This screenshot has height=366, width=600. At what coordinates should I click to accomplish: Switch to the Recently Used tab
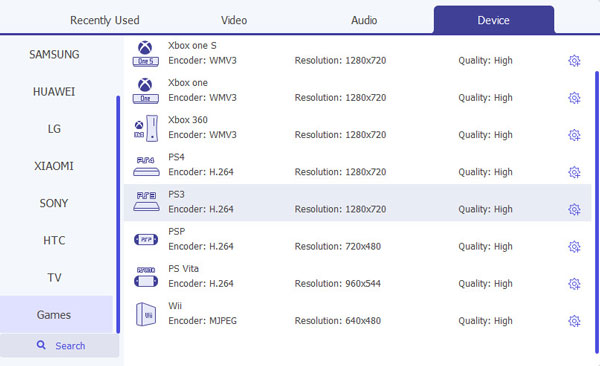click(x=104, y=20)
